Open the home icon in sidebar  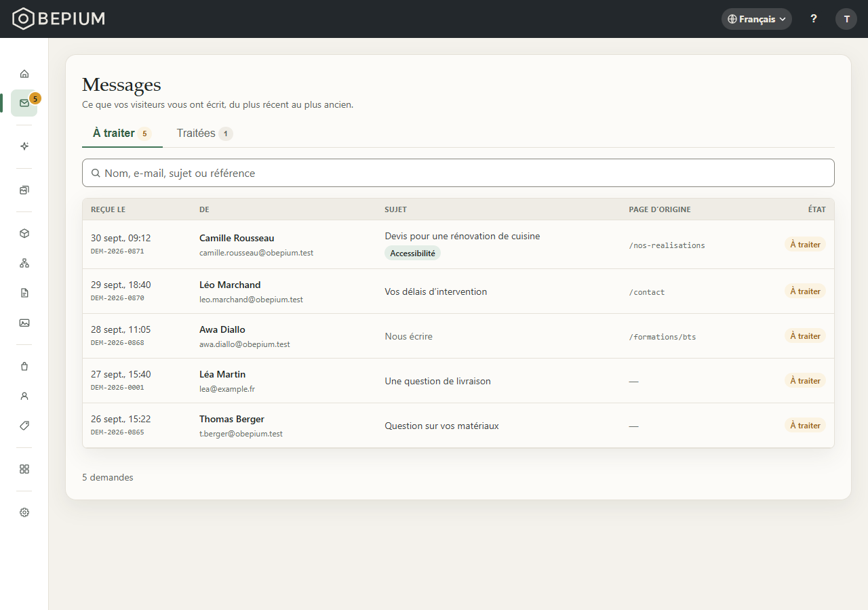(x=24, y=73)
